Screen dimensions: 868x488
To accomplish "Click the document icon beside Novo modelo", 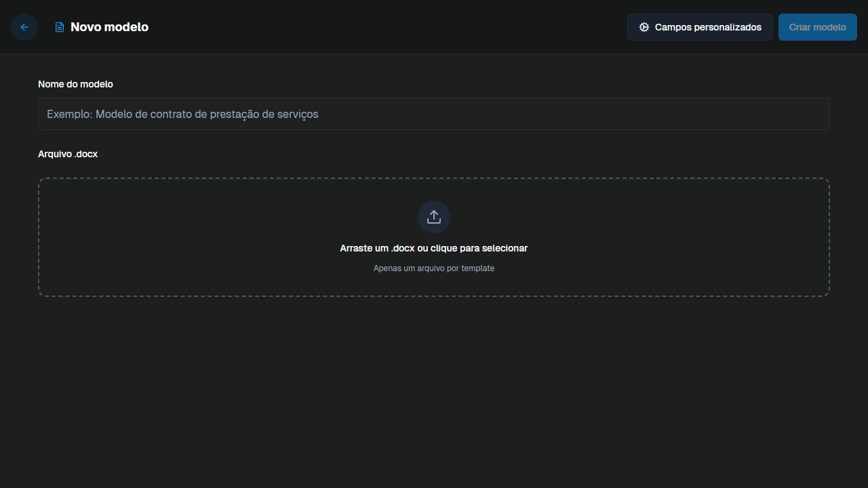I will (60, 27).
